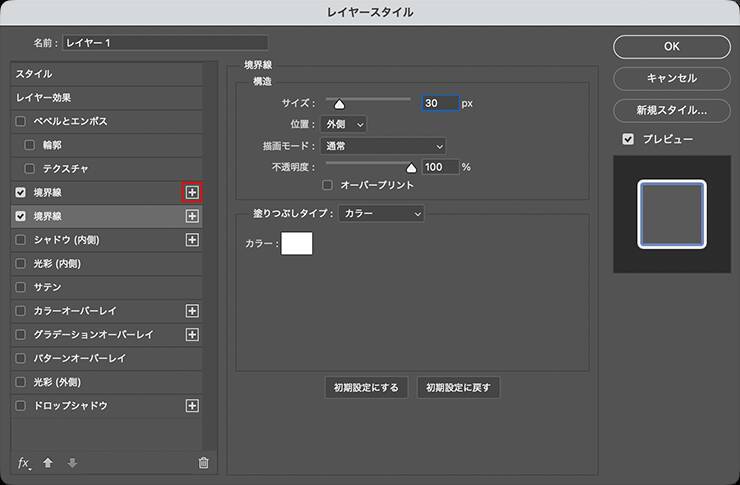Enable the パターンオーバーレイ checkbox

pyautogui.click(x=20, y=358)
